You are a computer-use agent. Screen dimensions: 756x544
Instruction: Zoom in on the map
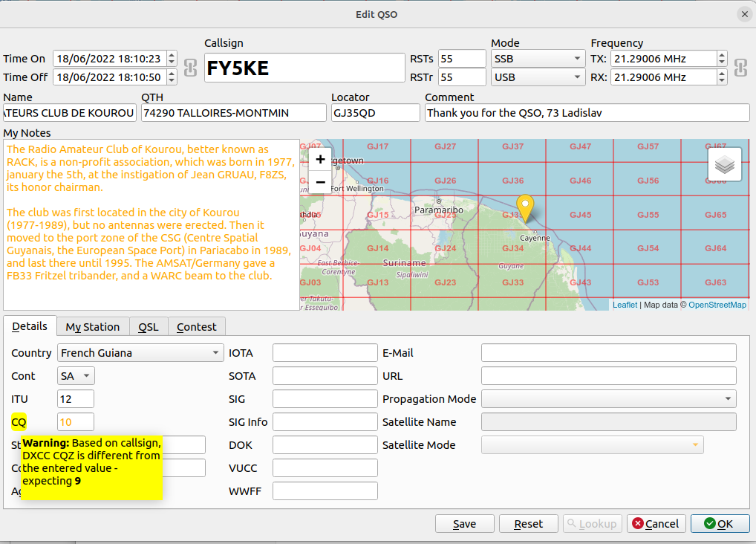(x=320, y=159)
